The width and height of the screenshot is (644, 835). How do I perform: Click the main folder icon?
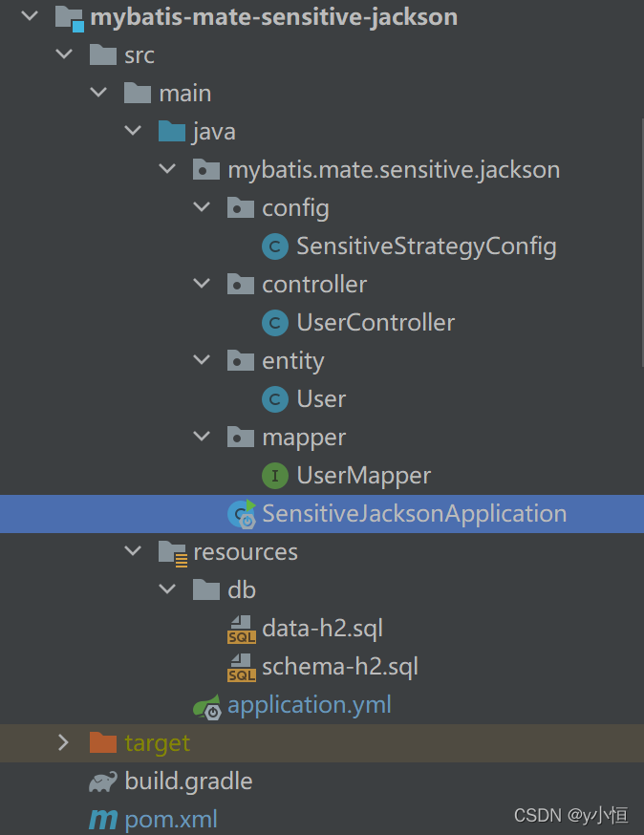[x=138, y=94]
